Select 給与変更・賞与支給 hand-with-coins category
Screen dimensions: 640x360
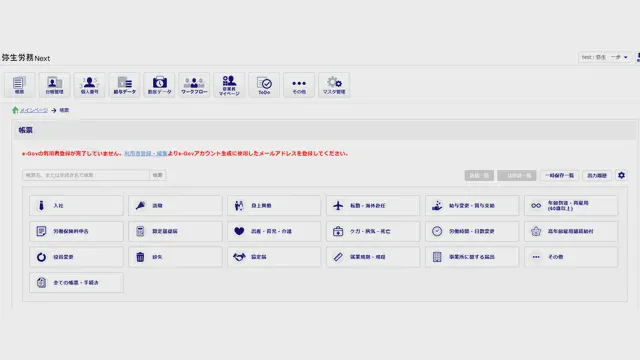pos(472,205)
